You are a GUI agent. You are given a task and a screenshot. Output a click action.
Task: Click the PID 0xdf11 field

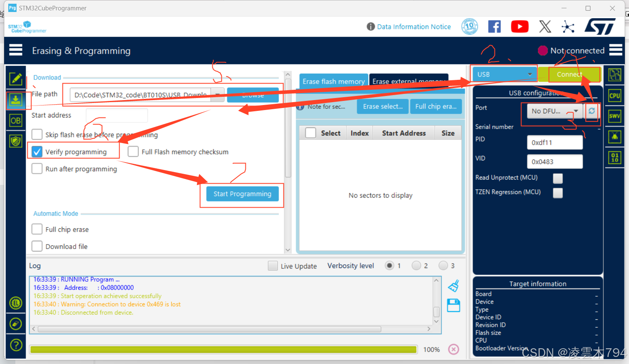pyautogui.click(x=555, y=142)
